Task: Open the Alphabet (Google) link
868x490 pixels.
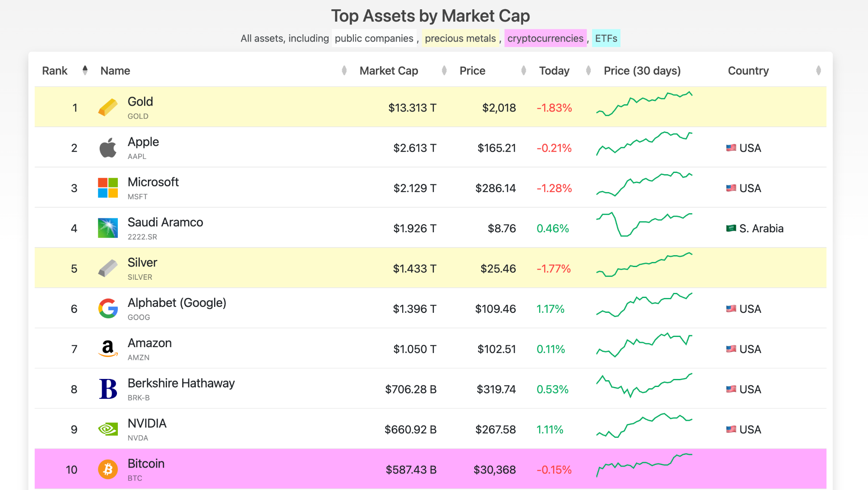Action: 177,303
